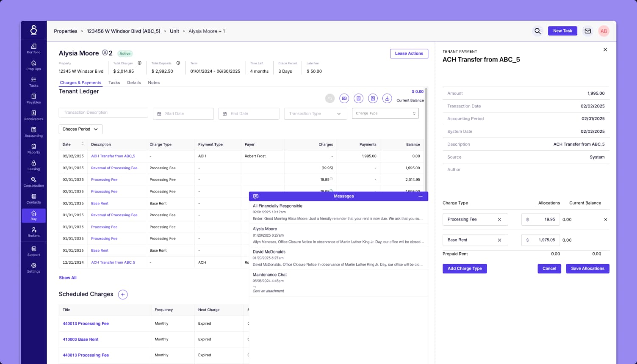Click inside the Transaction Description field
The image size is (637, 364).
tap(103, 113)
